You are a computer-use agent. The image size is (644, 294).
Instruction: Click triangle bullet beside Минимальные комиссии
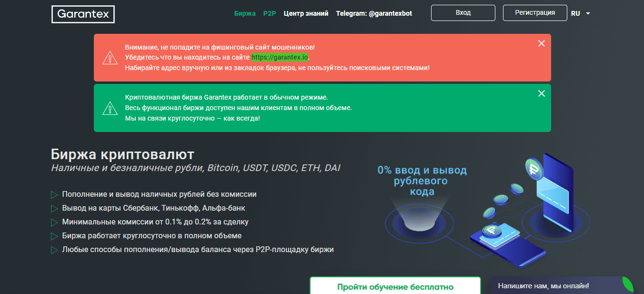tap(54, 222)
